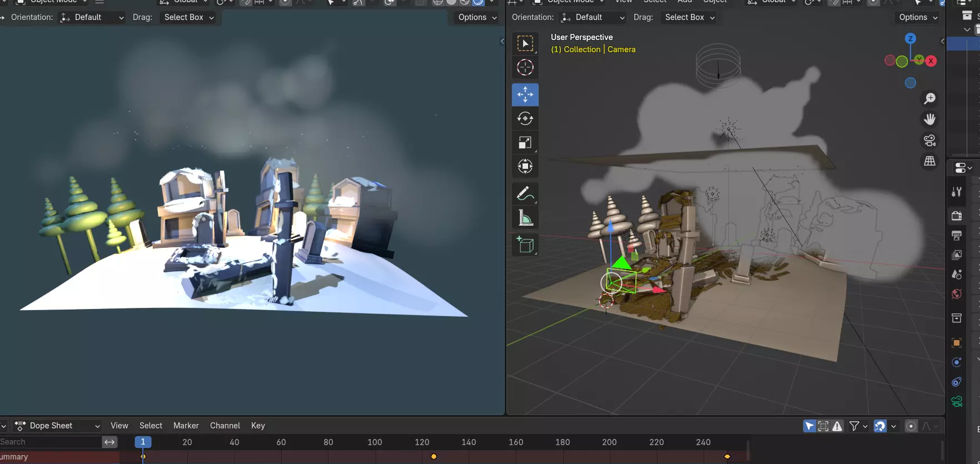Click the zoom view magnifier icon

(929, 98)
